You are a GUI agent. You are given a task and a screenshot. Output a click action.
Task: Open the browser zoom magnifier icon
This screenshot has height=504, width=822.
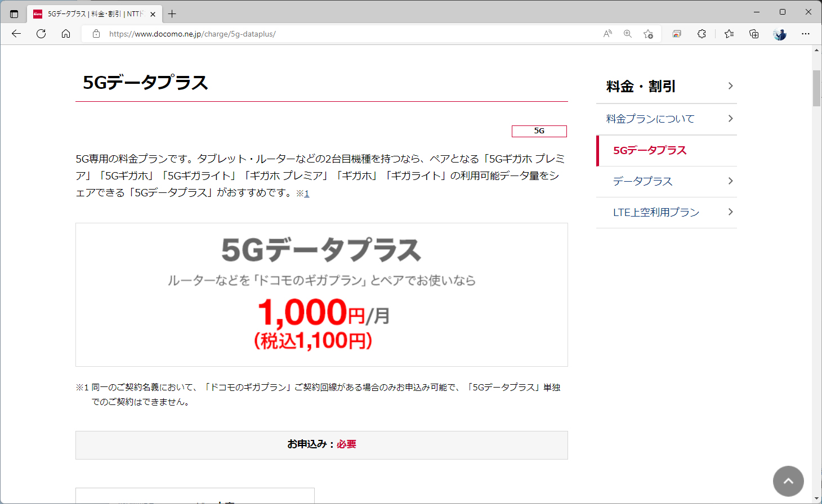[x=627, y=34]
